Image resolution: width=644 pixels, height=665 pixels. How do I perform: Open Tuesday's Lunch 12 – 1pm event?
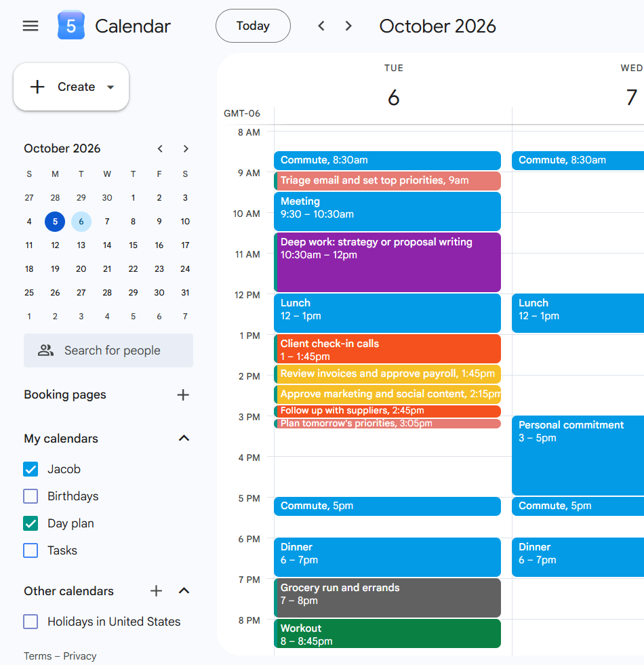tap(387, 313)
